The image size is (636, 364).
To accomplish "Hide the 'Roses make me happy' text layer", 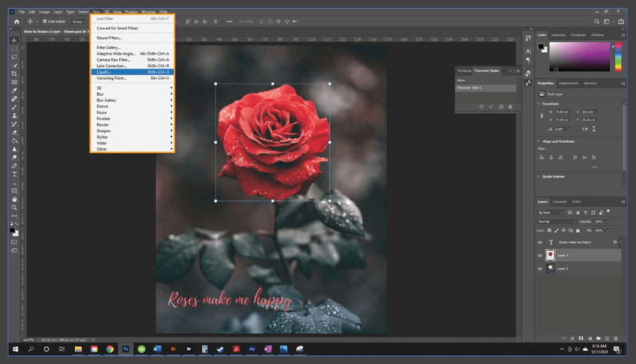I will tap(540, 242).
